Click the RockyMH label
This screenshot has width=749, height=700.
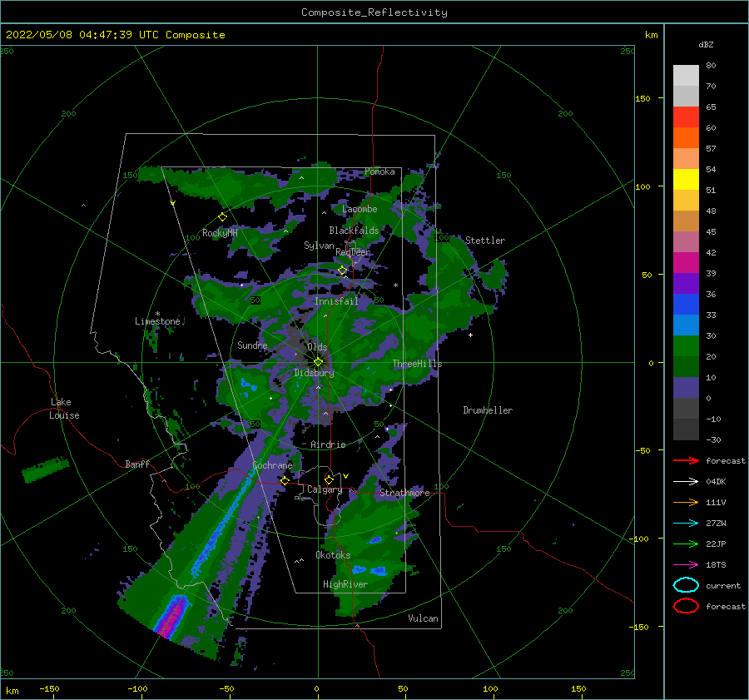click(x=220, y=233)
